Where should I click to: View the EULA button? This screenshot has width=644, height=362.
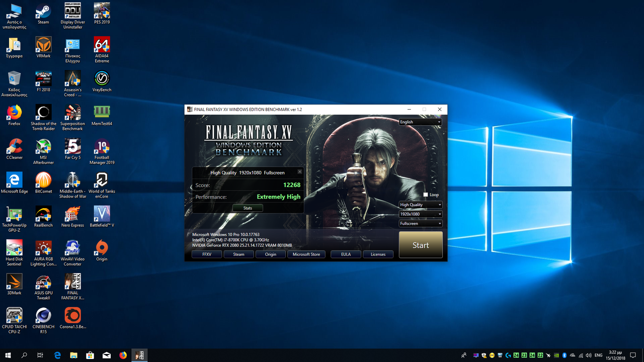click(x=346, y=254)
